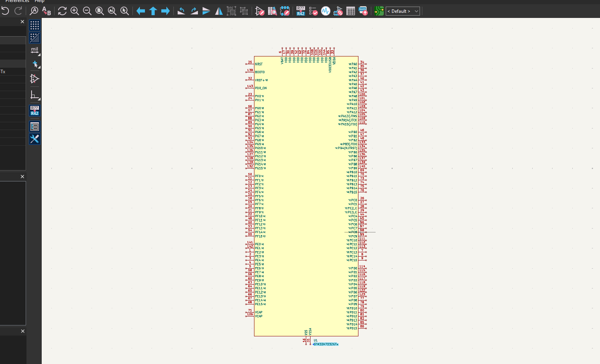Open Find and Replace (A to B) icon
The image size is (600, 364).
46,11
